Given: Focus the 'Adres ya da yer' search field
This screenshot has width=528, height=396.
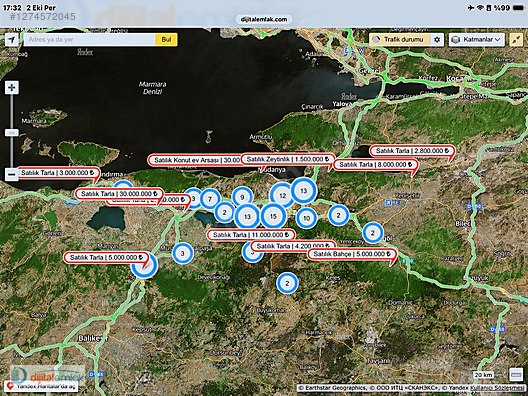Looking at the screenshot, I should (89, 39).
